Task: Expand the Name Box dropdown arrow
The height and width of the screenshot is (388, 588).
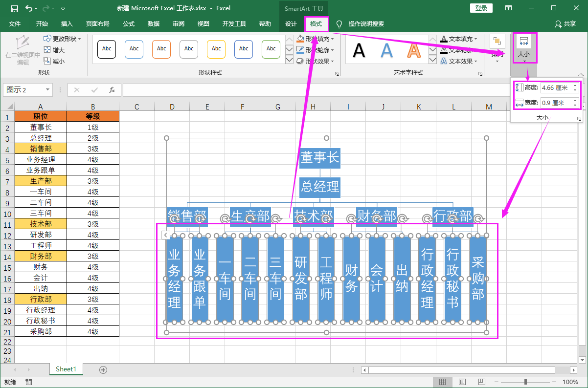Action: pyautogui.click(x=47, y=90)
